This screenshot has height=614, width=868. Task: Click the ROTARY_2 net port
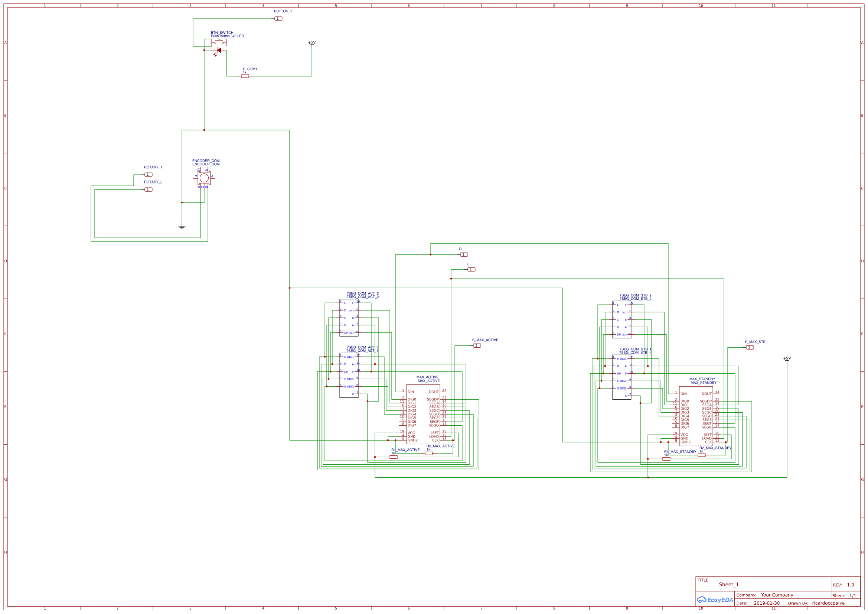click(148, 189)
